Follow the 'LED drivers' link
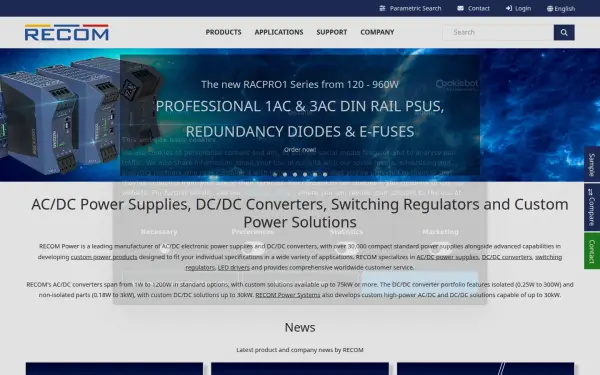600x375 pixels. 234,267
